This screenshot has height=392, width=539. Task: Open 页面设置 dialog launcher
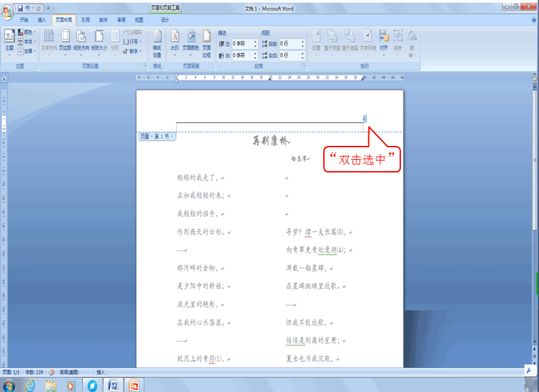tap(145, 65)
